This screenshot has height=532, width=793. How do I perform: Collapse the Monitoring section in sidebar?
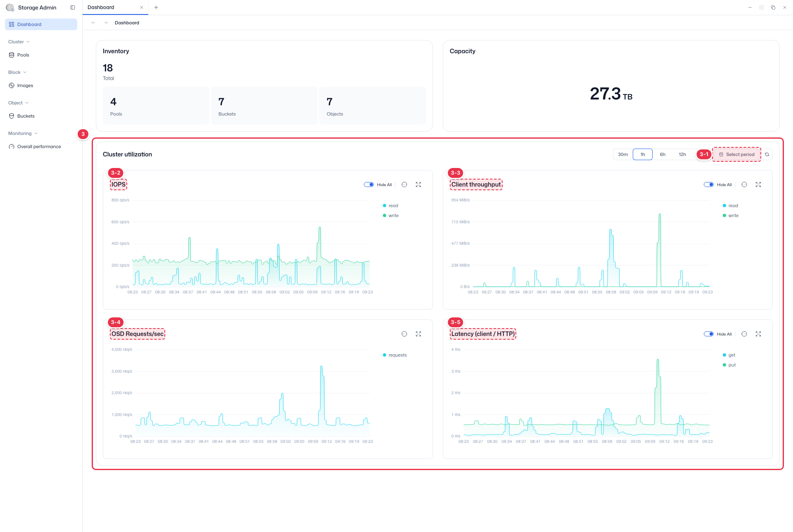pos(23,133)
